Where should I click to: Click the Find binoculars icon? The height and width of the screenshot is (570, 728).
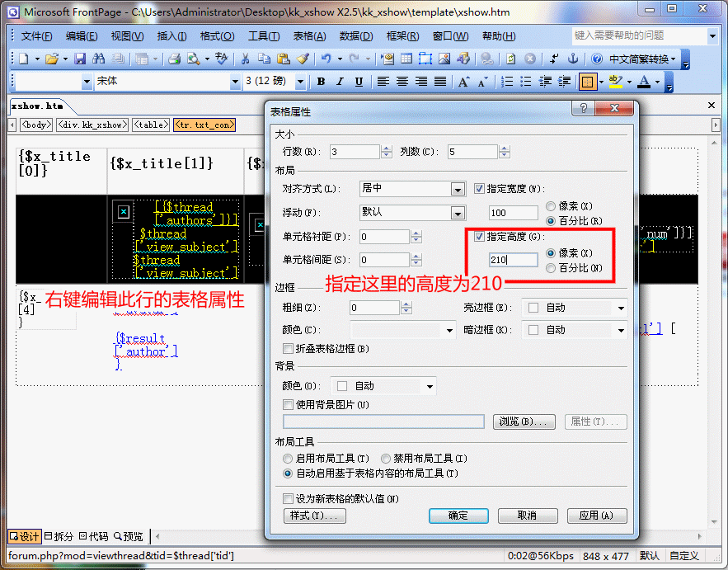[98, 59]
